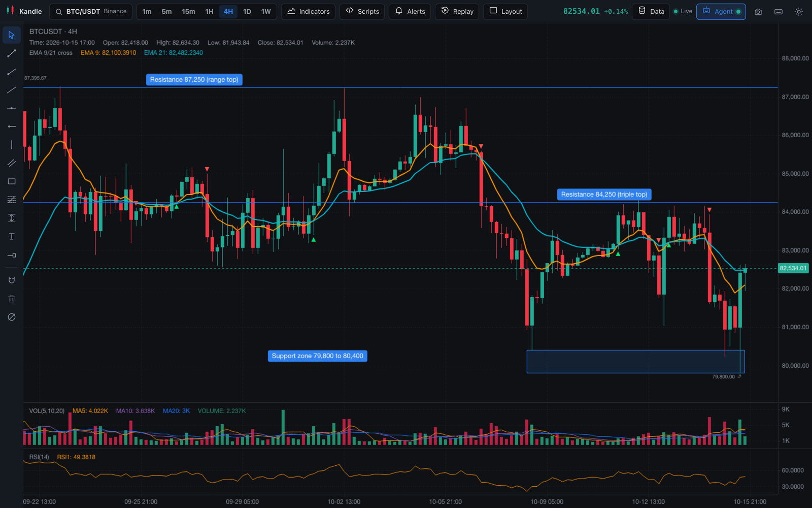Toggle the magnet snap mode
Image resolution: width=812 pixels, height=508 pixels.
tap(12, 280)
